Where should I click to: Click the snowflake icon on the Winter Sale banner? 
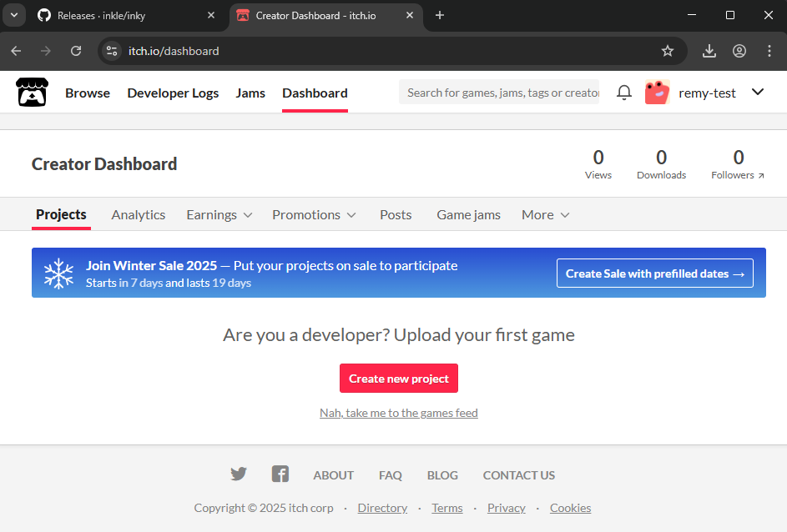pyautogui.click(x=59, y=272)
